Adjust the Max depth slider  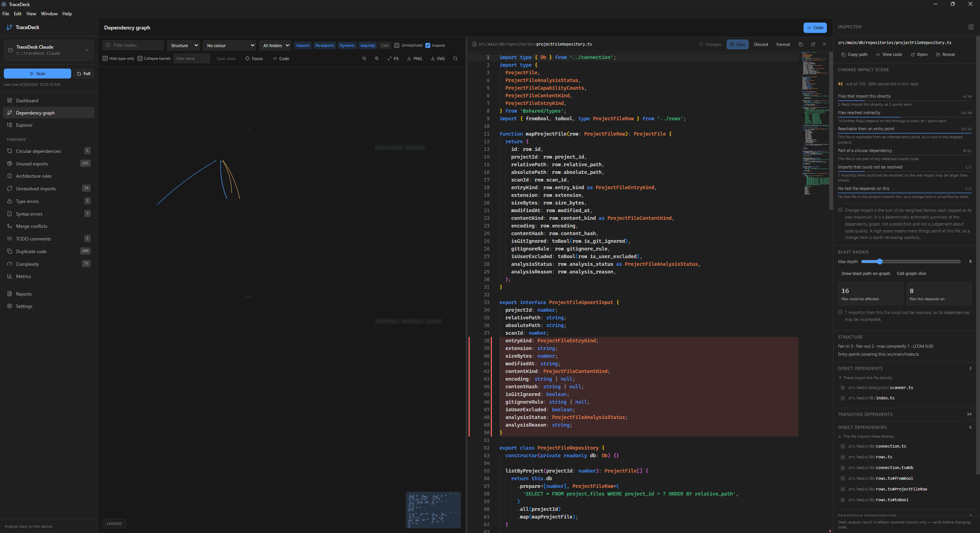click(911, 262)
